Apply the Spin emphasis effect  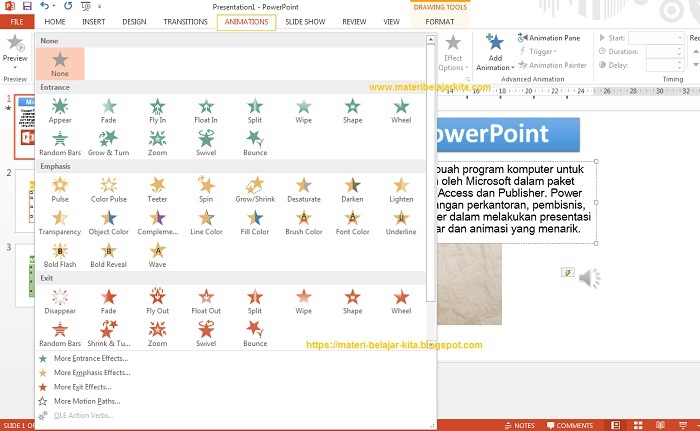pos(206,190)
